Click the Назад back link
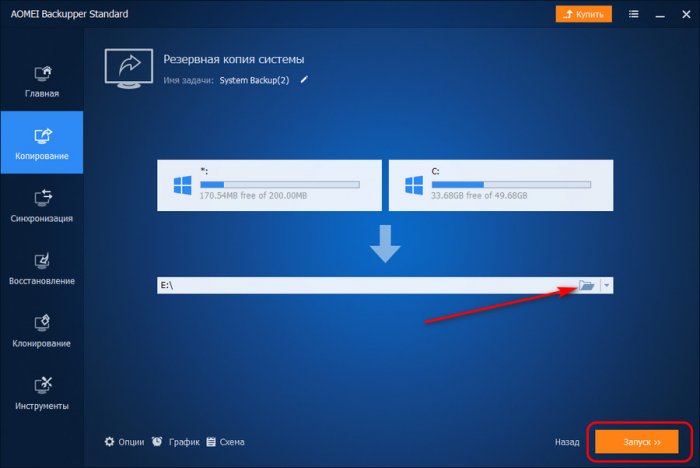Screen dimensions: 700x468 (x=567, y=442)
